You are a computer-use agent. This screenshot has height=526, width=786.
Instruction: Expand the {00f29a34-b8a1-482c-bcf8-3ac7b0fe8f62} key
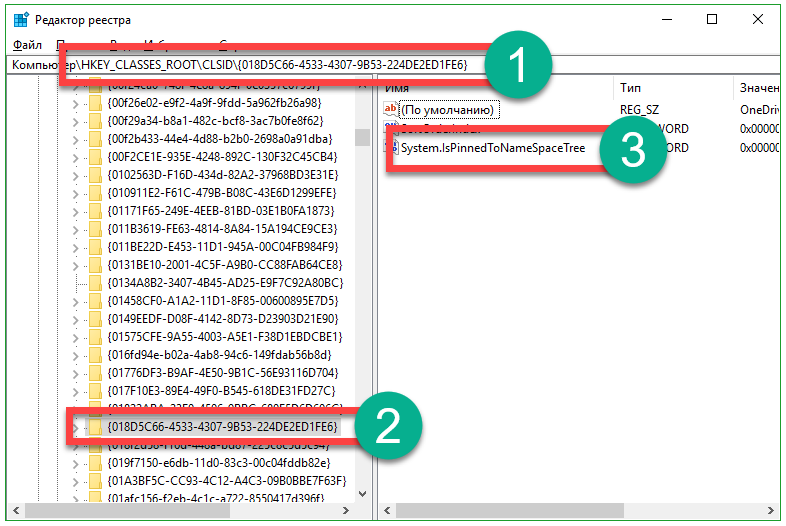[x=78, y=120]
